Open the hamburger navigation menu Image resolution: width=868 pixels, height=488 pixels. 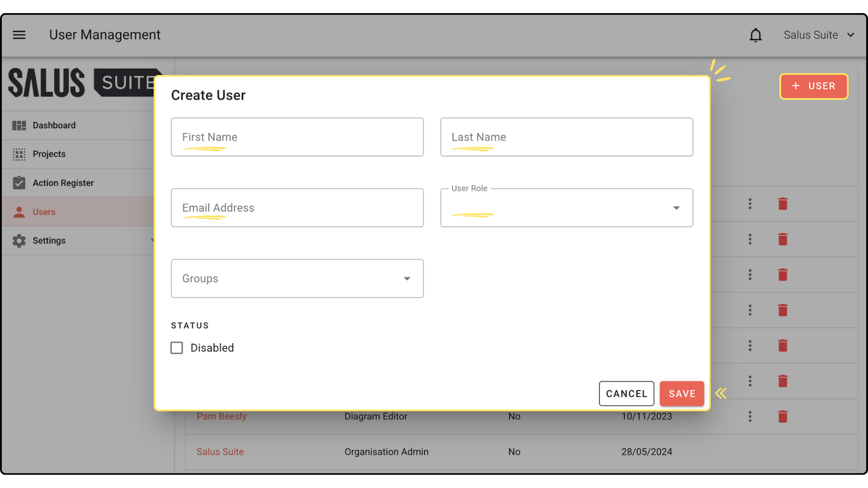point(19,35)
